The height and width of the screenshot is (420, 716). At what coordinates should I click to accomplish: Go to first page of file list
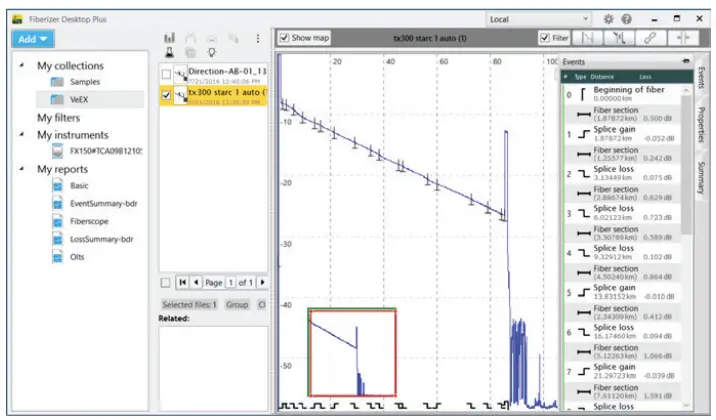[182, 283]
